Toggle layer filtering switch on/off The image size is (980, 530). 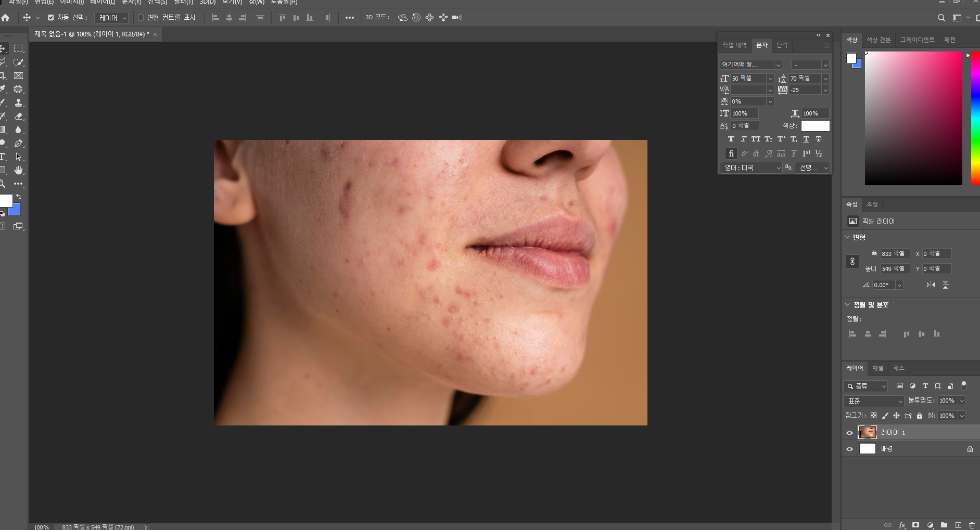click(x=963, y=385)
